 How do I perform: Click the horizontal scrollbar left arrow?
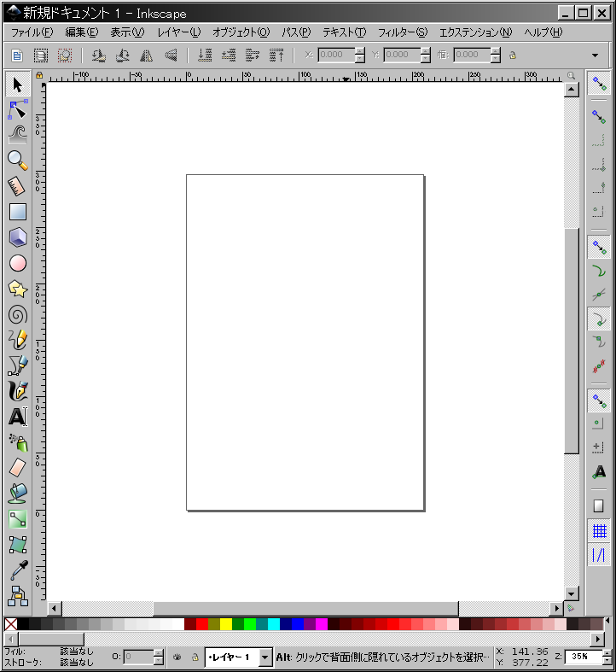(x=54, y=608)
